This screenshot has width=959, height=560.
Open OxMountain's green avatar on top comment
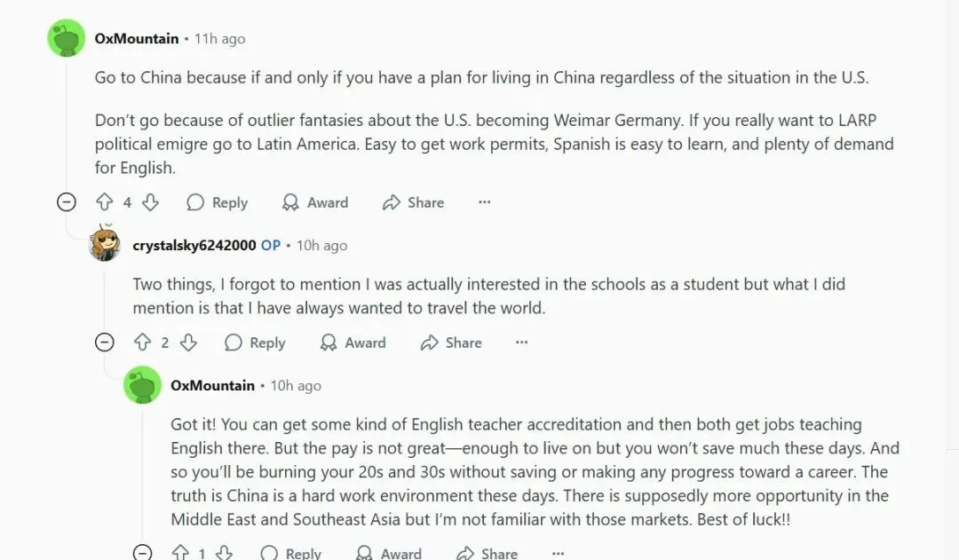(66, 39)
